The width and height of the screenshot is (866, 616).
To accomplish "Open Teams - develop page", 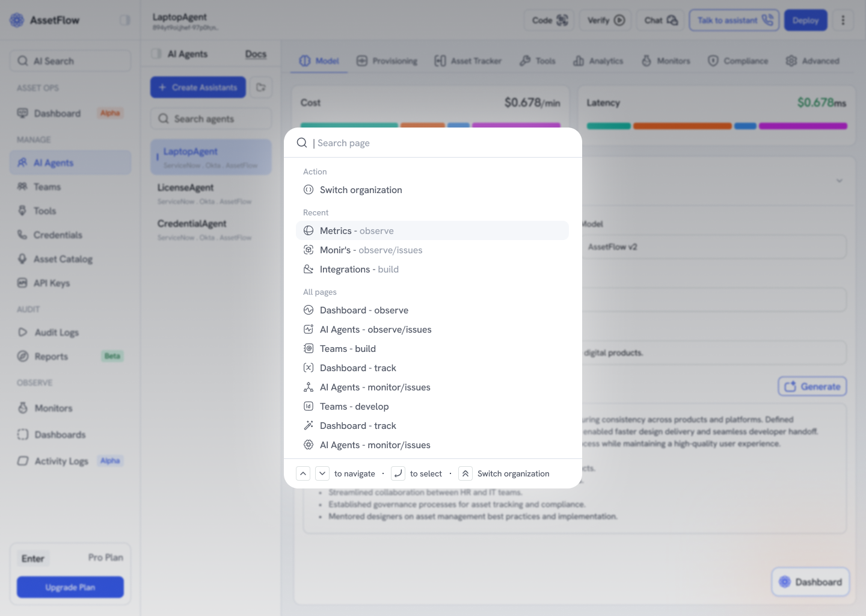I will tap(432, 406).
